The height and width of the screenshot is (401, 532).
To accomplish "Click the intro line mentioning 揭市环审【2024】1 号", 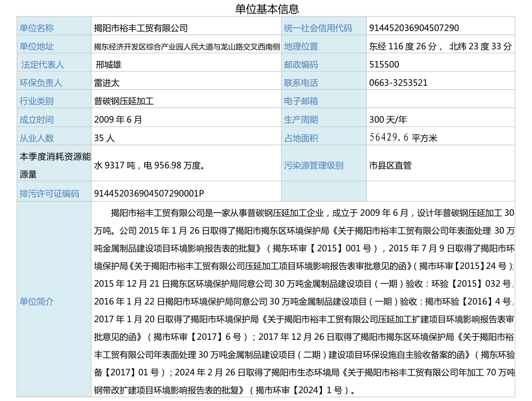I will [225, 390].
